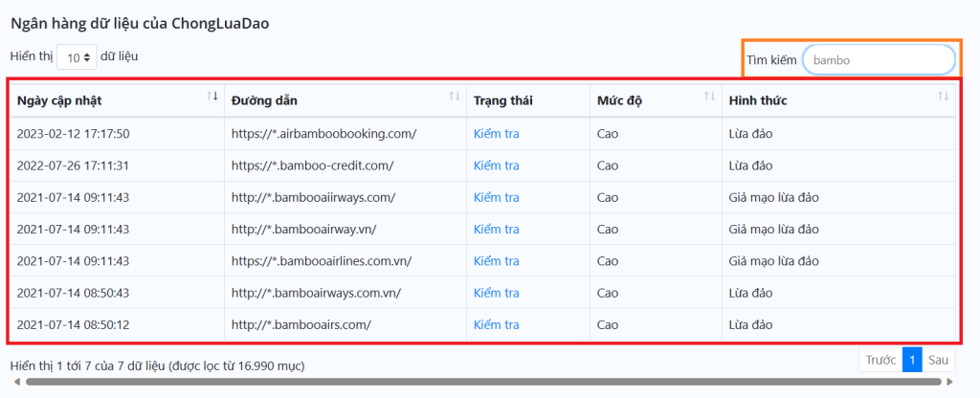
Task: Click the scrollbar right arrow
Action: [x=950, y=382]
